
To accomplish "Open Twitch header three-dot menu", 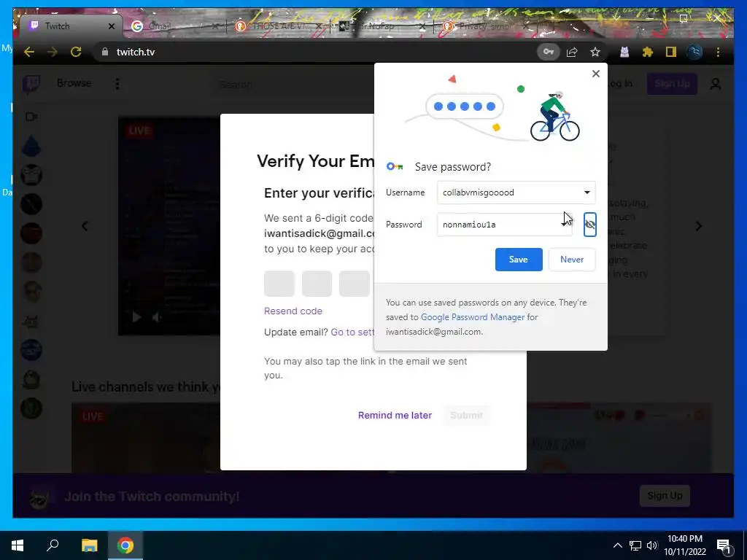I will (x=117, y=85).
